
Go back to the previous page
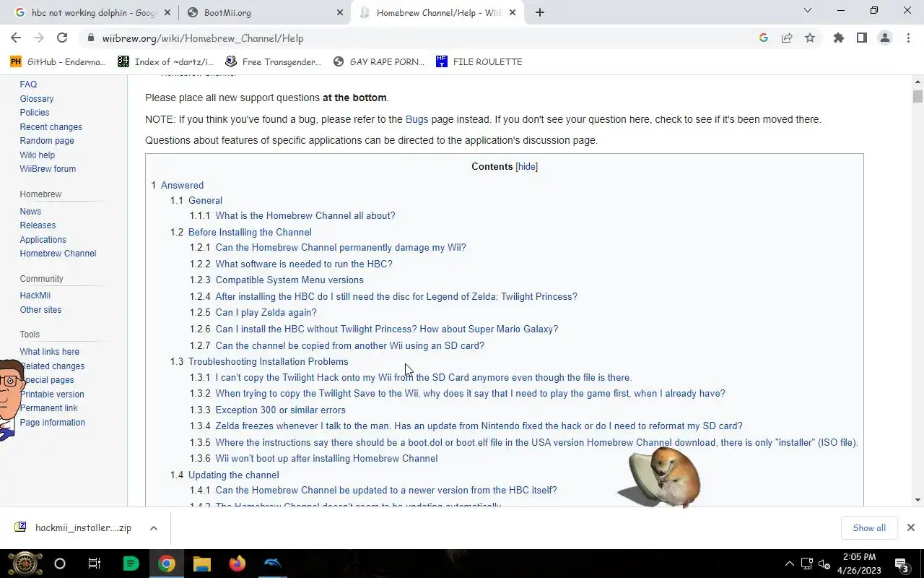click(16, 38)
